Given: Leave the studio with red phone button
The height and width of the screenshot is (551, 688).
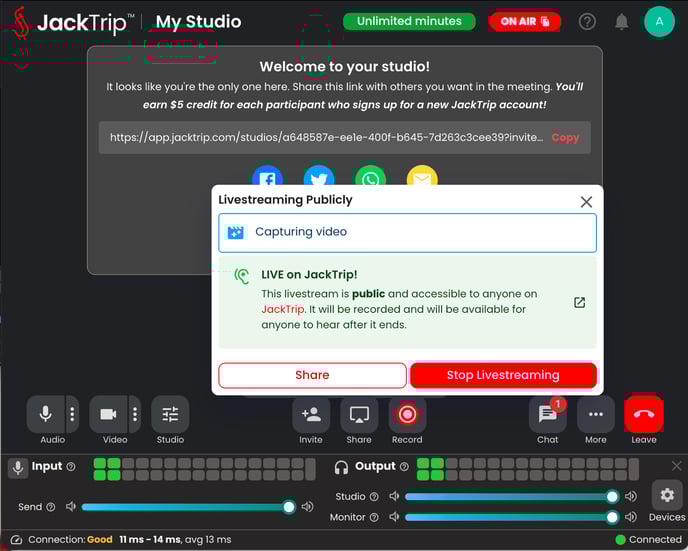Looking at the screenshot, I should (x=644, y=414).
